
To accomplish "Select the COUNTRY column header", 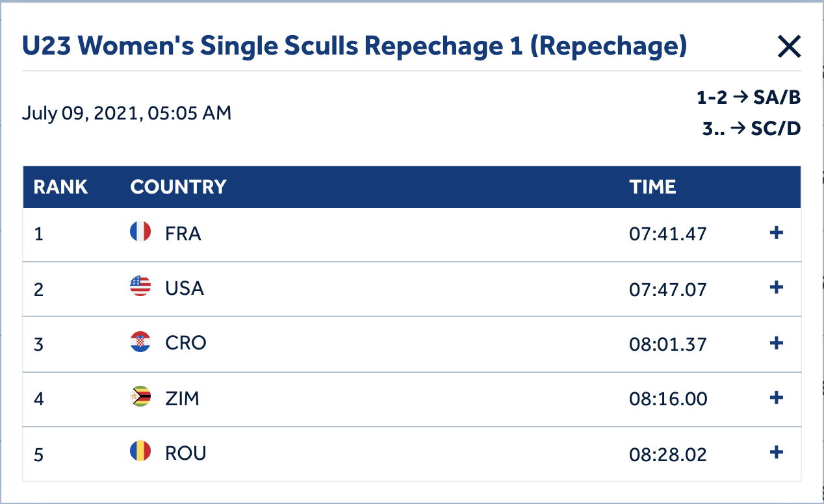I will click(x=178, y=187).
